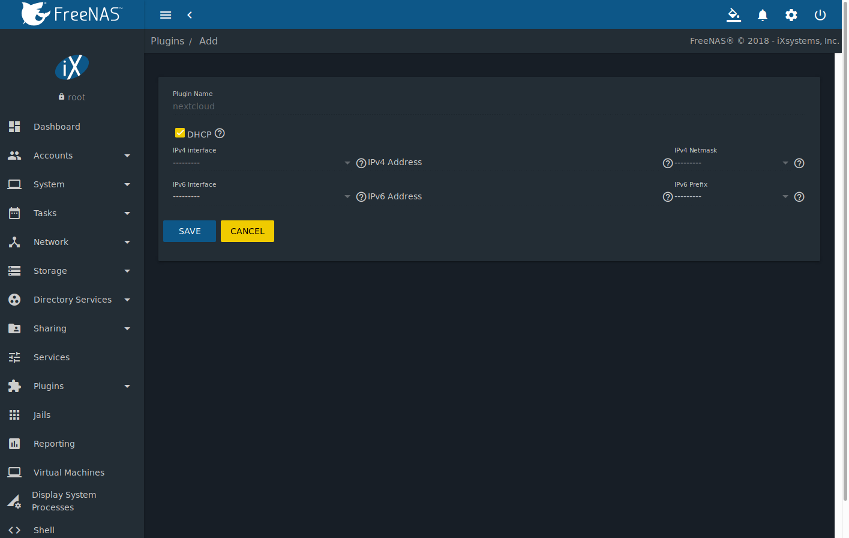The width and height of the screenshot is (849, 538).
Task: Click the Plugins breadcrumb link
Action: (x=167, y=41)
